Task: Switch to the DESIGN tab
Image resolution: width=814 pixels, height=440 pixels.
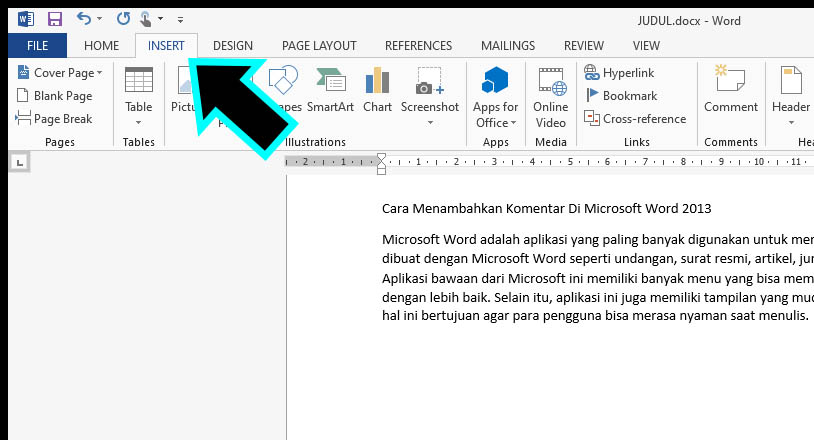Action: pyautogui.click(x=233, y=46)
